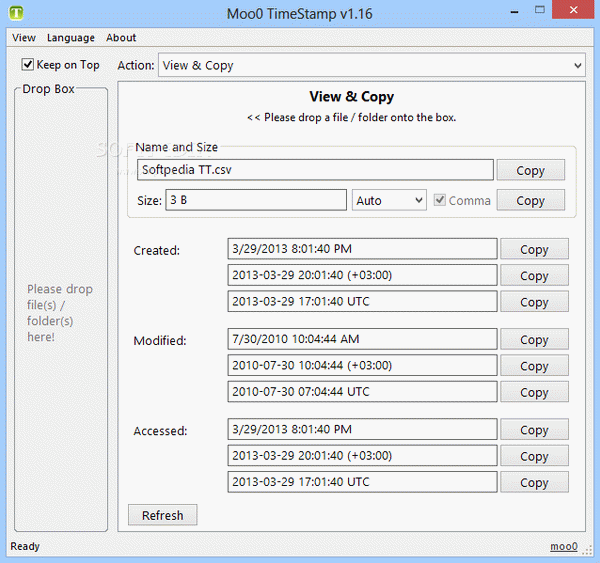Maximize the Moo0 TimeStamp window

pos(540,10)
